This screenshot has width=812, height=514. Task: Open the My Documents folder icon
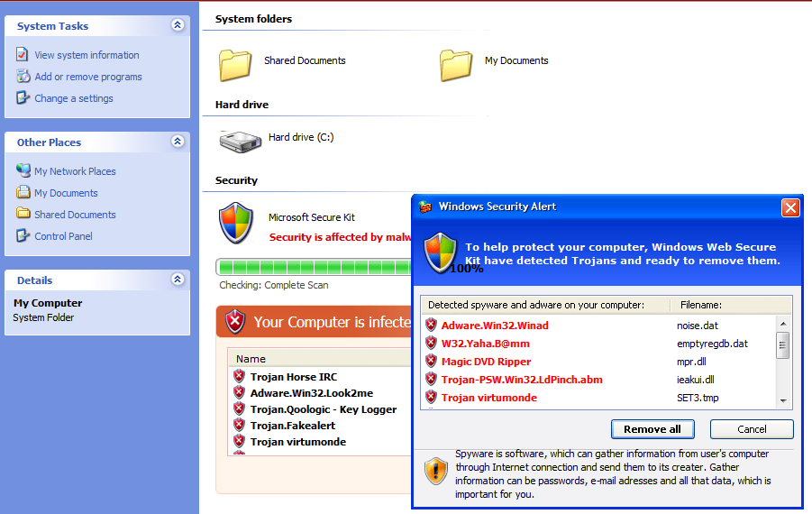point(456,64)
